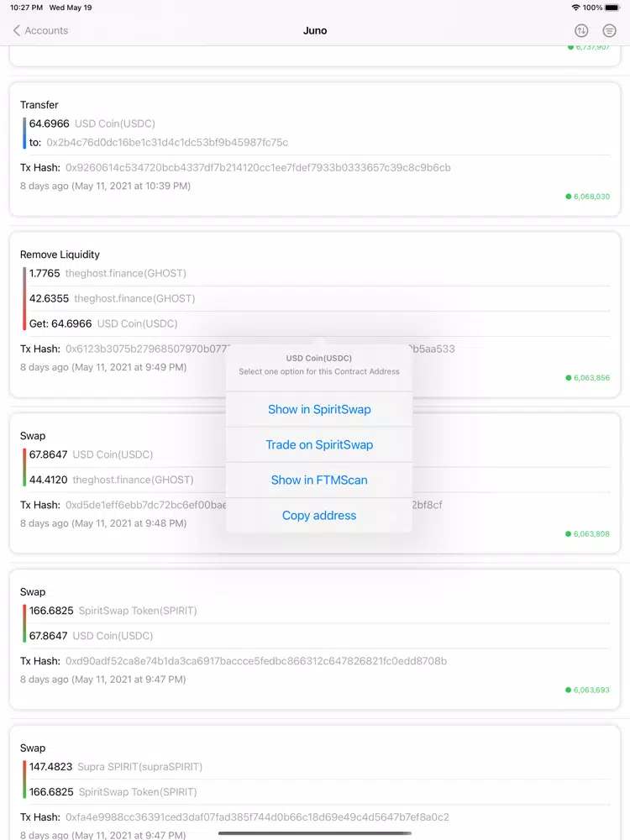This screenshot has height=840, width=630.
Task: Open Swap tx hash 0xd90adf52ca8e...
Action: pyautogui.click(x=256, y=661)
